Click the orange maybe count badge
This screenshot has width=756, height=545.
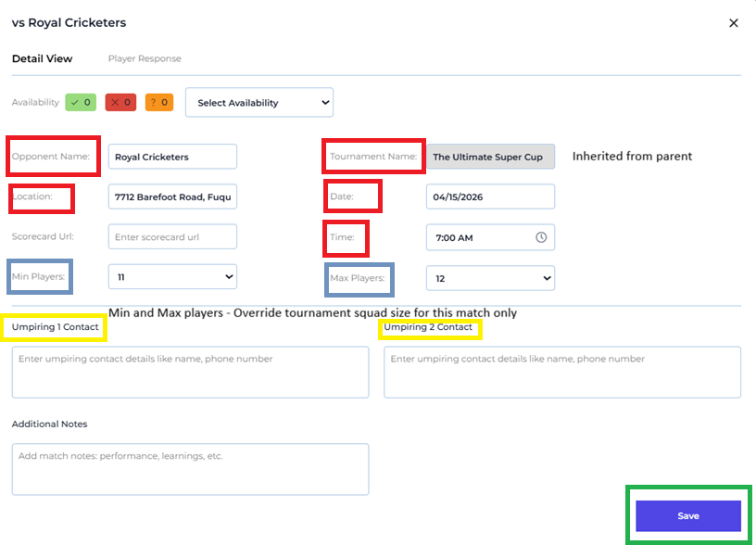159,102
